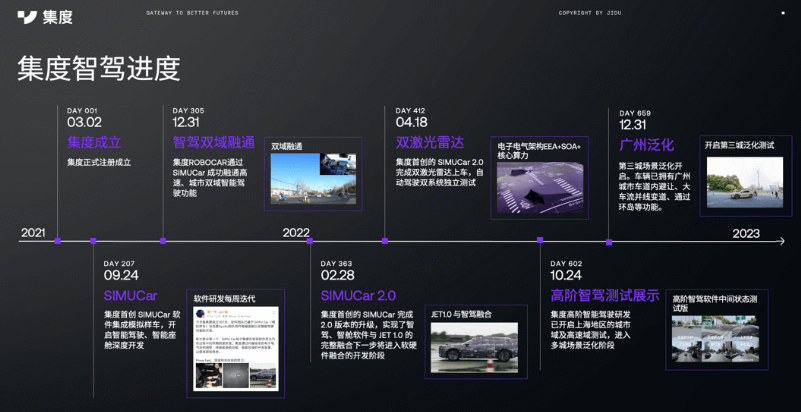The width and height of the screenshot is (801, 412).
Task: Click the 广州泛化 heading
Action: point(646,144)
